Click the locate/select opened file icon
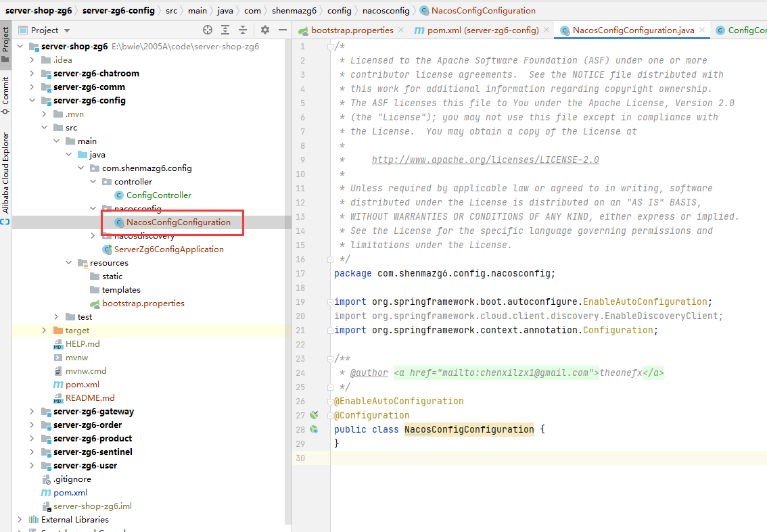This screenshot has height=532, width=767. tap(208, 30)
